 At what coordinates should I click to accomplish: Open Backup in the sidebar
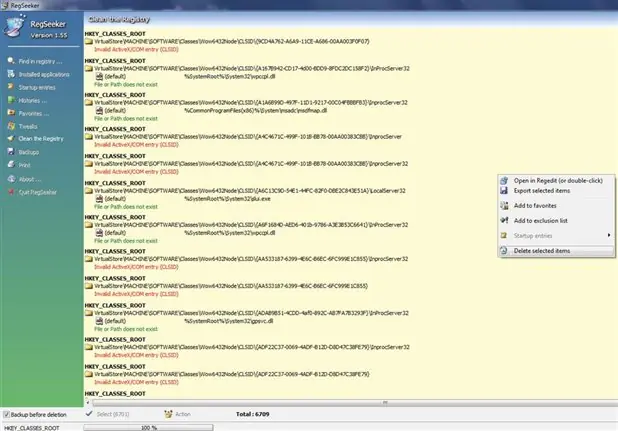click(29, 152)
